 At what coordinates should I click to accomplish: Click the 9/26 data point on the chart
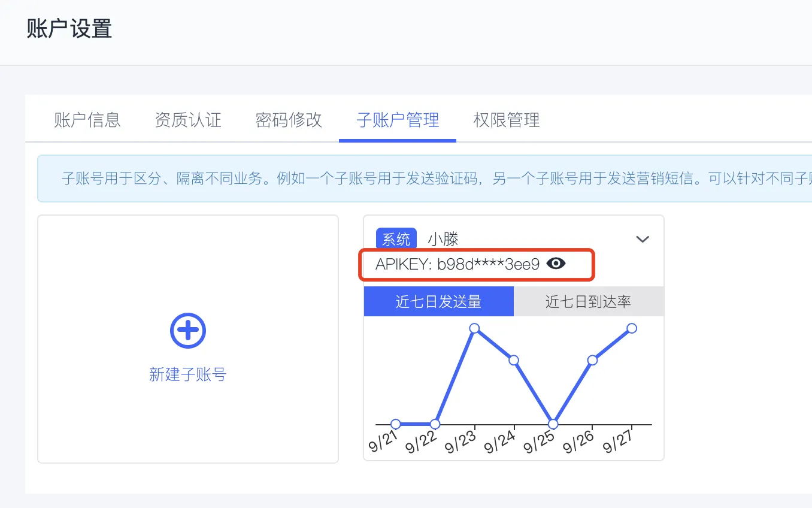tap(592, 360)
